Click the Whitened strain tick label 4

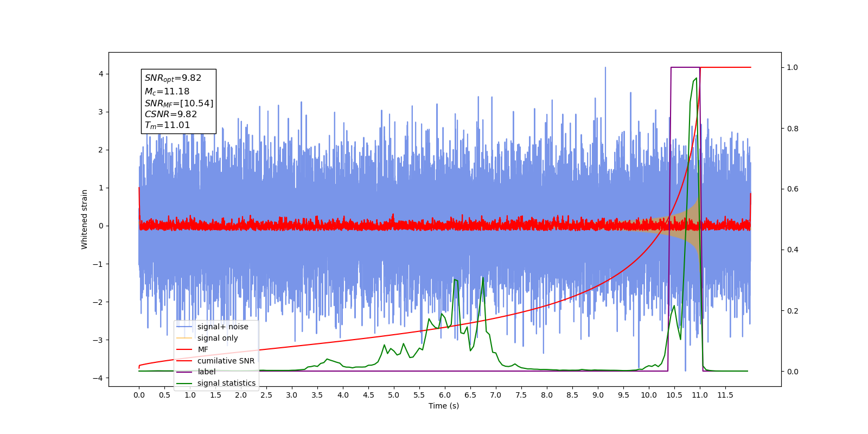(101, 74)
